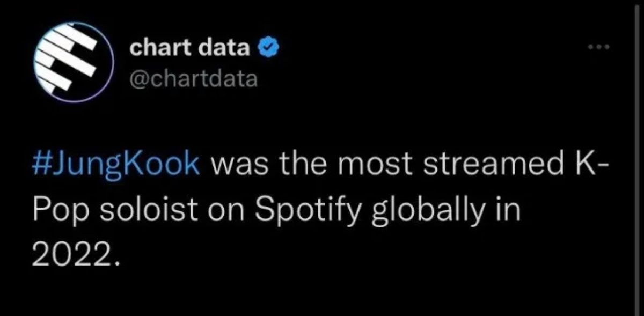644x316 pixels.
Task: Click the "chart data" display name
Action: tap(191, 49)
